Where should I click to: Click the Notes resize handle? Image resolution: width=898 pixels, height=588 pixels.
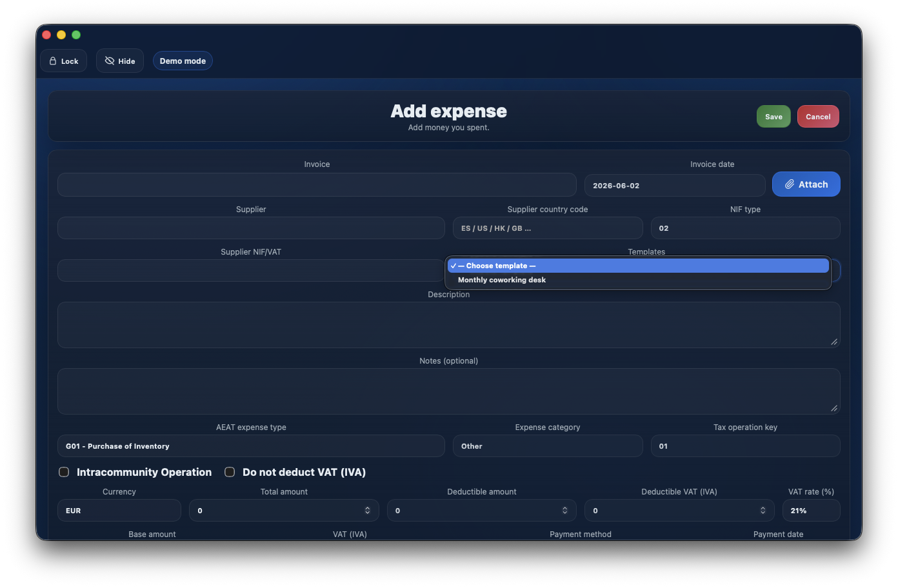[x=834, y=408]
